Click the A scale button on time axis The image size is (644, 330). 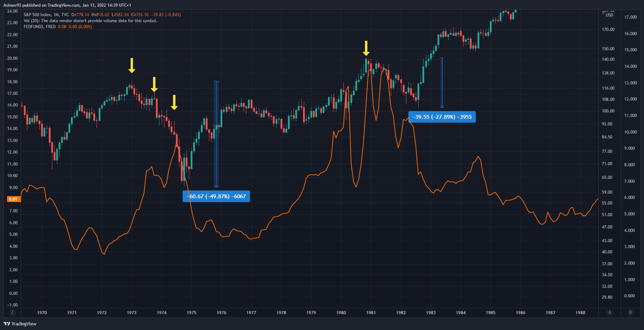point(610,312)
